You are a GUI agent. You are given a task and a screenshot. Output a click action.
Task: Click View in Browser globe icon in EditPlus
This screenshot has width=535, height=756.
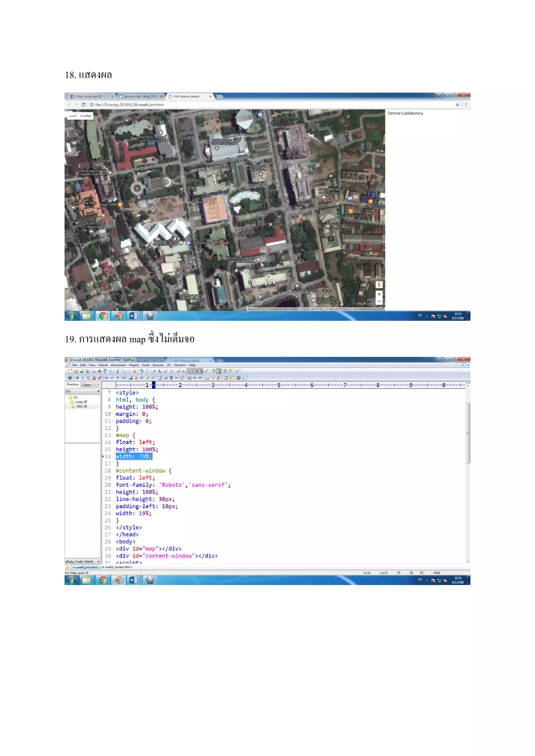pos(70,378)
